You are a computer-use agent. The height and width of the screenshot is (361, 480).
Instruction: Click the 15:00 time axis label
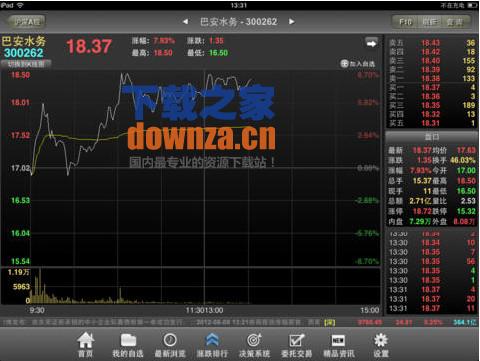coord(370,310)
